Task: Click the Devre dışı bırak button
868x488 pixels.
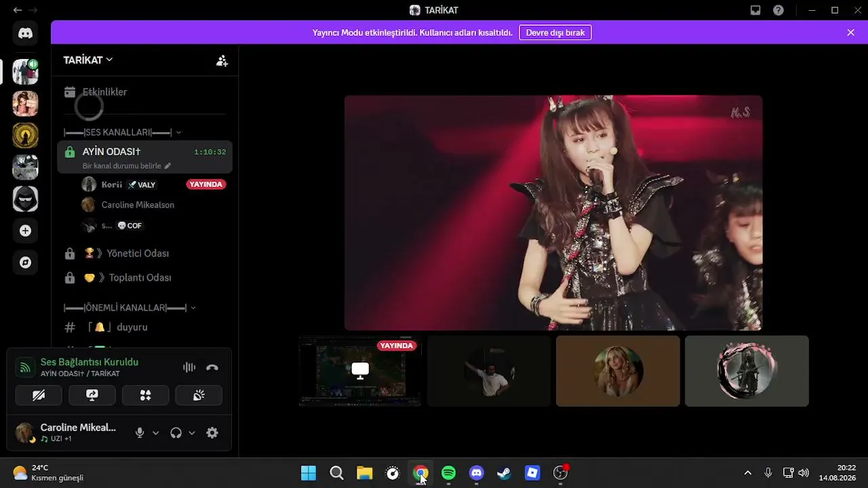Action: [555, 33]
